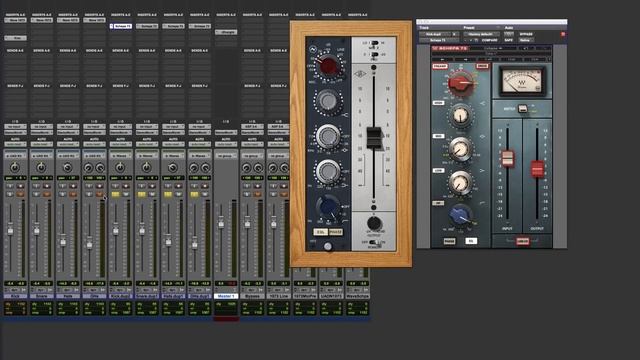Click the COMPARE button in plugin header
Image resolution: width=640 pixels, height=360 pixels.
pos(489,40)
